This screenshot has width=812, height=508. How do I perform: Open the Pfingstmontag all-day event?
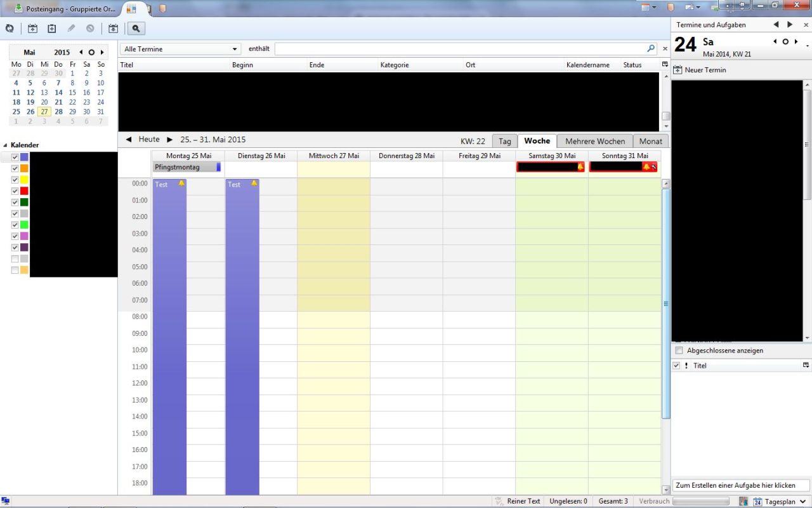(187, 167)
